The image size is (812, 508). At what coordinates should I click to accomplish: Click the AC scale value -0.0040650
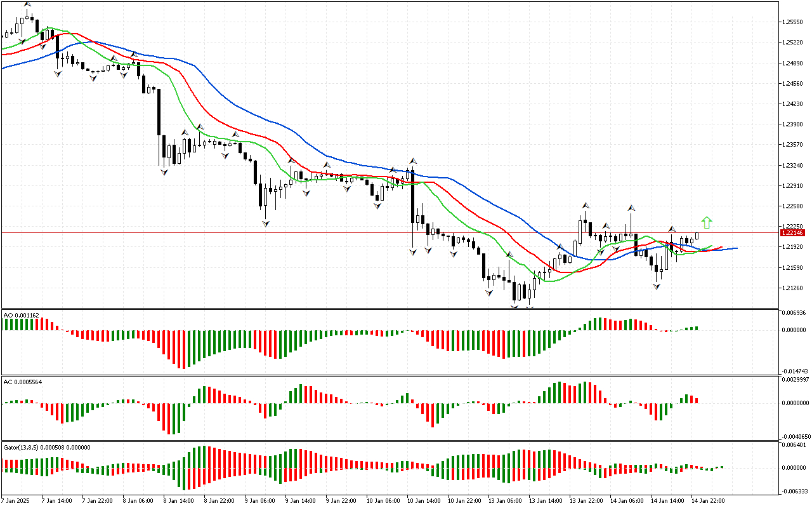click(x=796, y=436)
